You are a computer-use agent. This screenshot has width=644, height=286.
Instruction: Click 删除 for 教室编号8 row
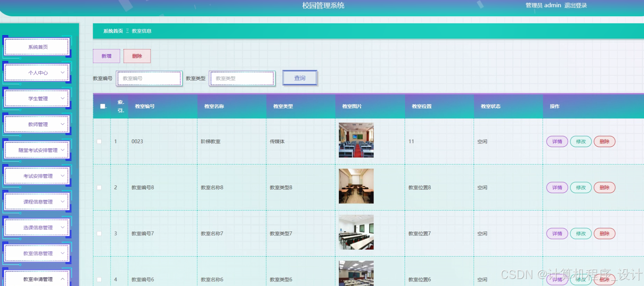605,187
